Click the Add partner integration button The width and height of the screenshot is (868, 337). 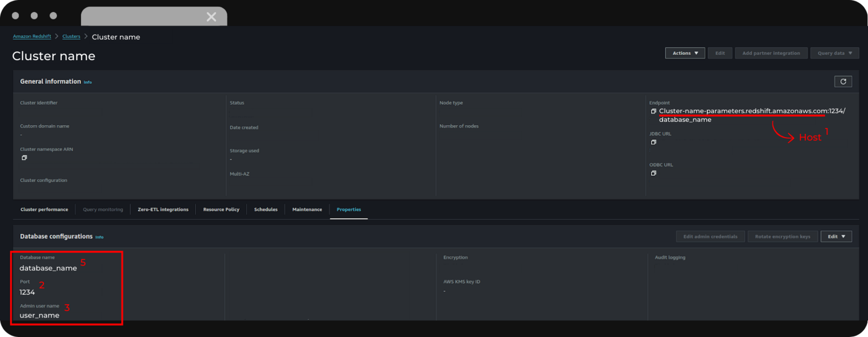coord(770,53)
